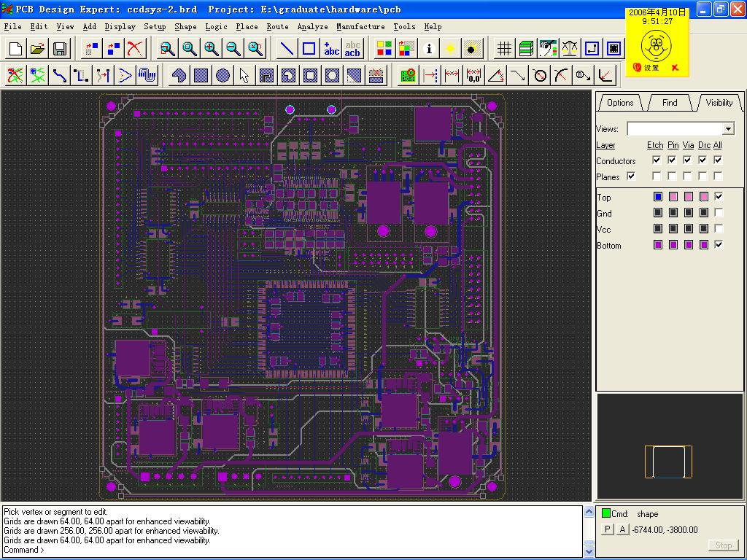The height and width of the screenshot is (560, 747).
Task: Click the world view board thumbnail
Action: pos(667,462)
